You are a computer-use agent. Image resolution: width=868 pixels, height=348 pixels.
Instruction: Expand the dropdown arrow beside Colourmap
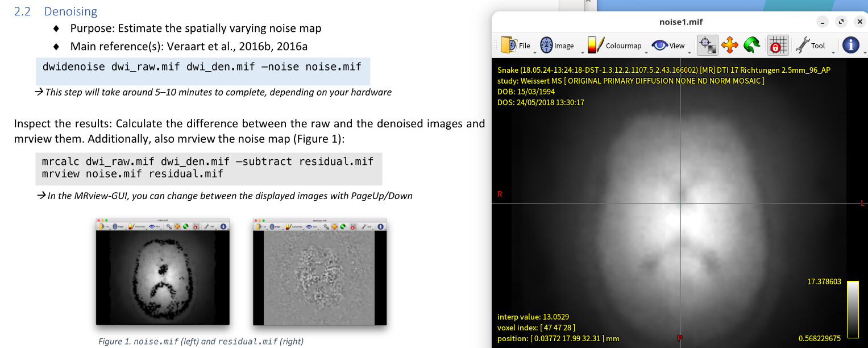click(x=646, y=52)
